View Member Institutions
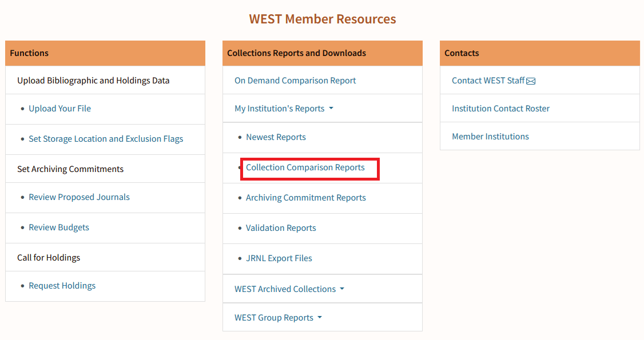 pyautogui.click(x=490, y=136)
